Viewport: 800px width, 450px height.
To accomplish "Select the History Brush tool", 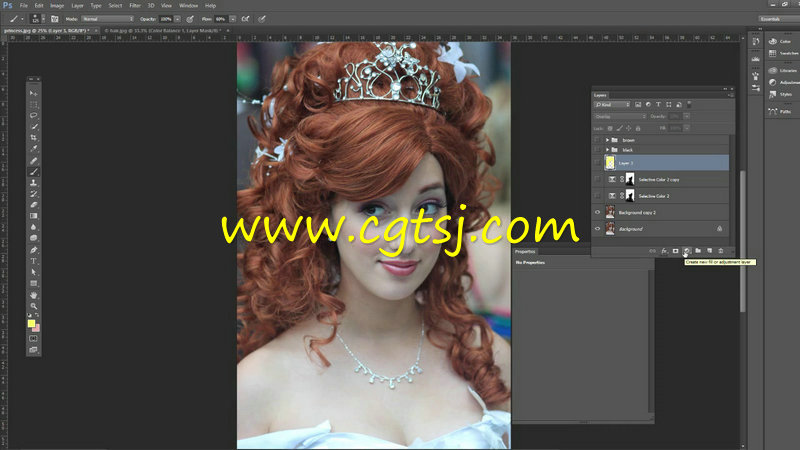I will click(33, 194).
